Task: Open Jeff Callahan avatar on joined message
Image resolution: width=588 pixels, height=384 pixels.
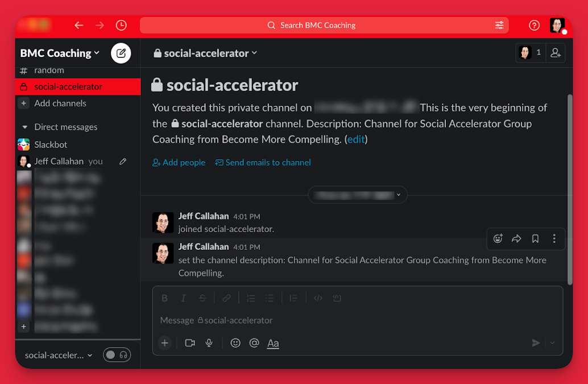Action: pos(163,222)
